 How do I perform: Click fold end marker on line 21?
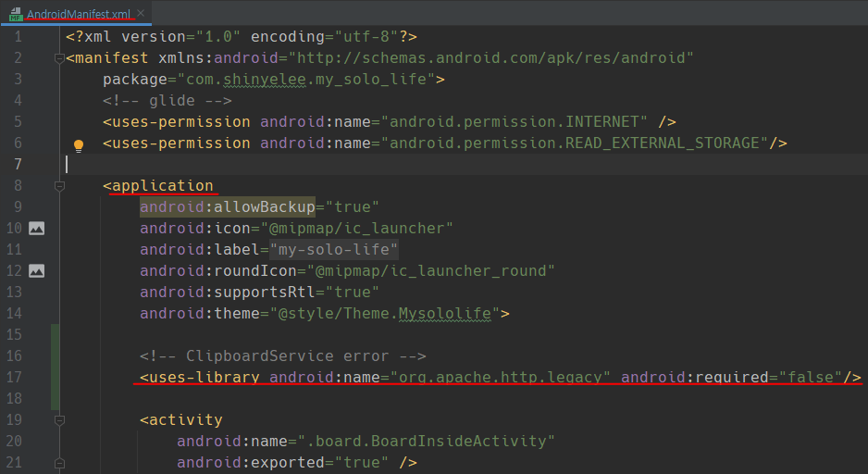[60, 463]
